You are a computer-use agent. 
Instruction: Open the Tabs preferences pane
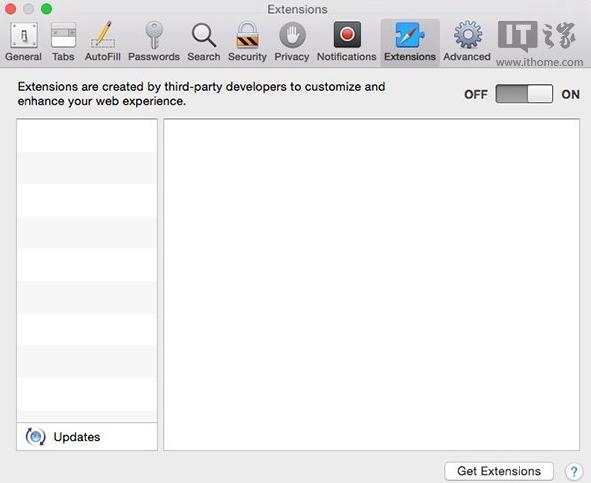(63, 41)
